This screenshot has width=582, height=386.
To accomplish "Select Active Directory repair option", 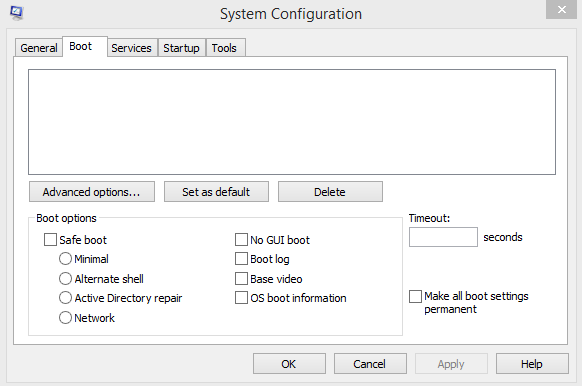I will [x=65, y=298].
